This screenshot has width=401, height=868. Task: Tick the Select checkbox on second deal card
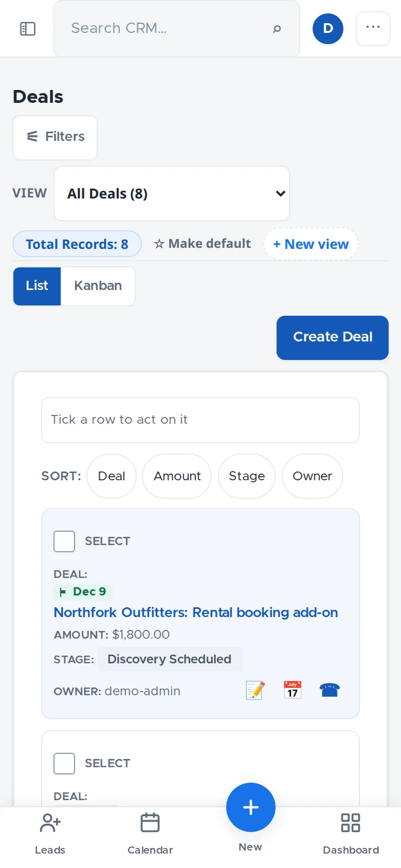tap(64, 764)
